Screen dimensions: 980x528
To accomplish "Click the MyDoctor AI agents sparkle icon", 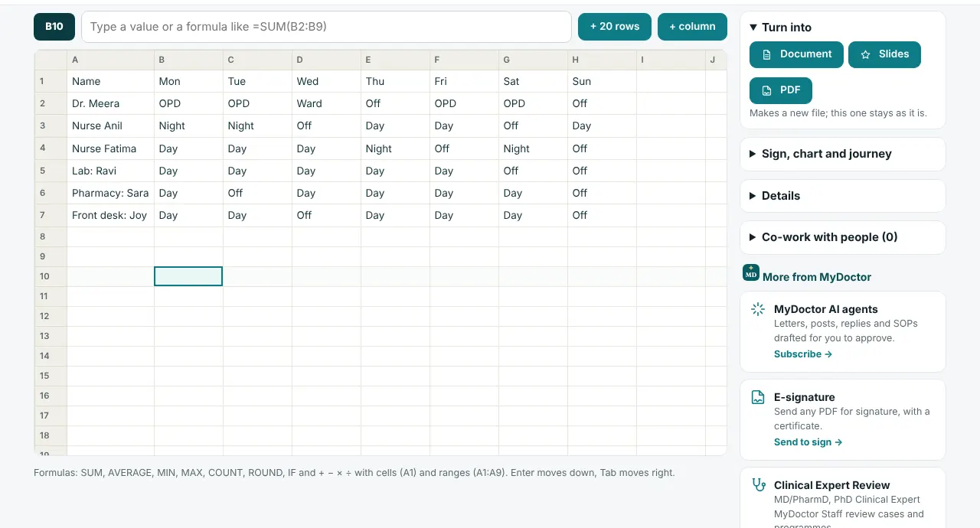I will pos(758,309).
